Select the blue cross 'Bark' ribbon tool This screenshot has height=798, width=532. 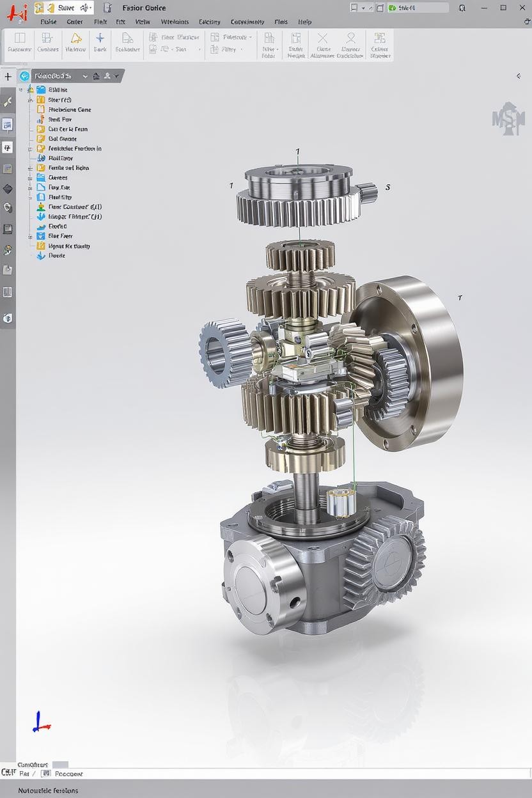point(100,38)
